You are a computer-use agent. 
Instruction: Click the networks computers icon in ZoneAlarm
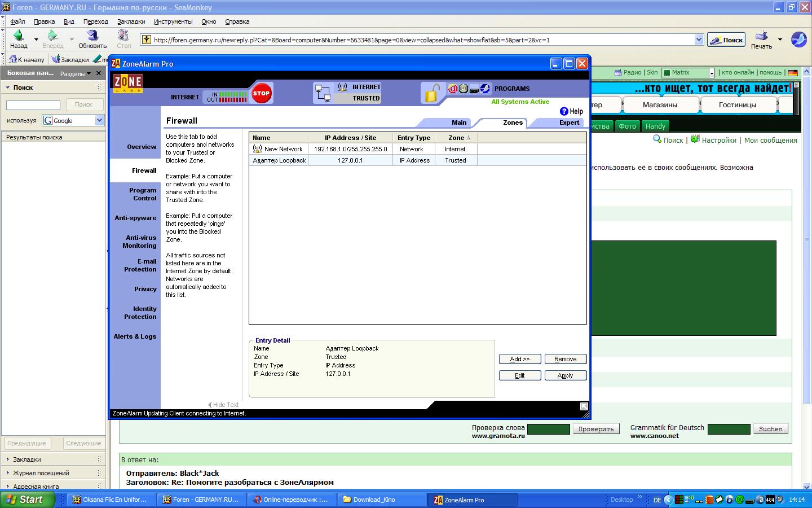[323, 93]
